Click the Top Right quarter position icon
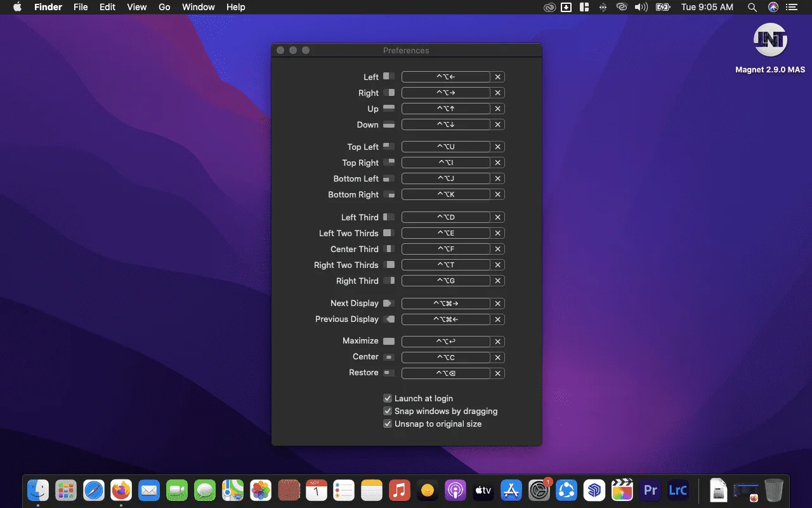Image resolution: width=812 pixels, height=508 pixels. click(x=389, y=163)
